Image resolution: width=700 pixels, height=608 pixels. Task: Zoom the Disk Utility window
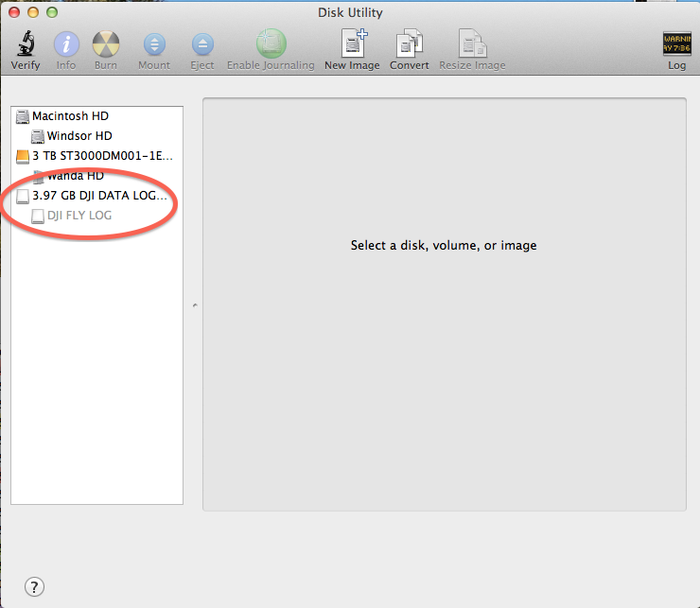[52, 12]
